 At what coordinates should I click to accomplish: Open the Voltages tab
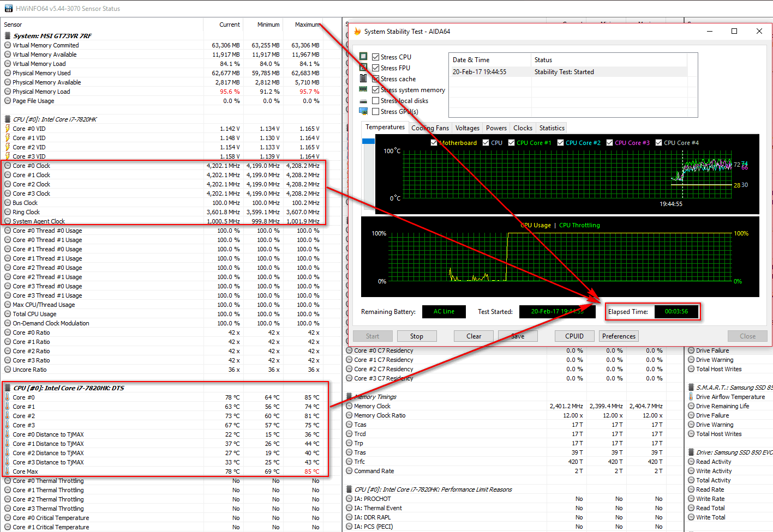tap(468, 128)
